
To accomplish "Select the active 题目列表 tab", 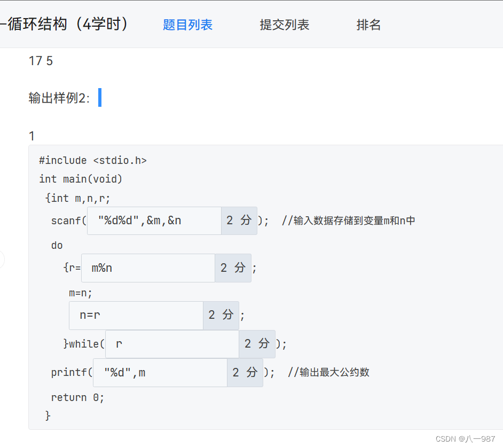I will (187, 25).
